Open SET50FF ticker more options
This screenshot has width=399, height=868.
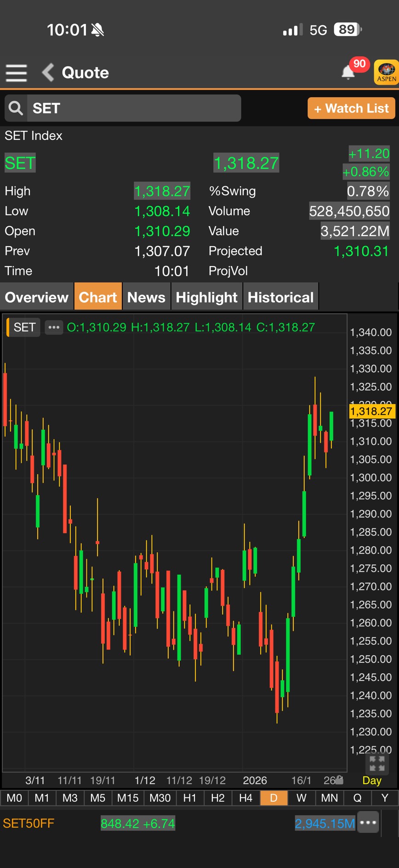point(368,823)
